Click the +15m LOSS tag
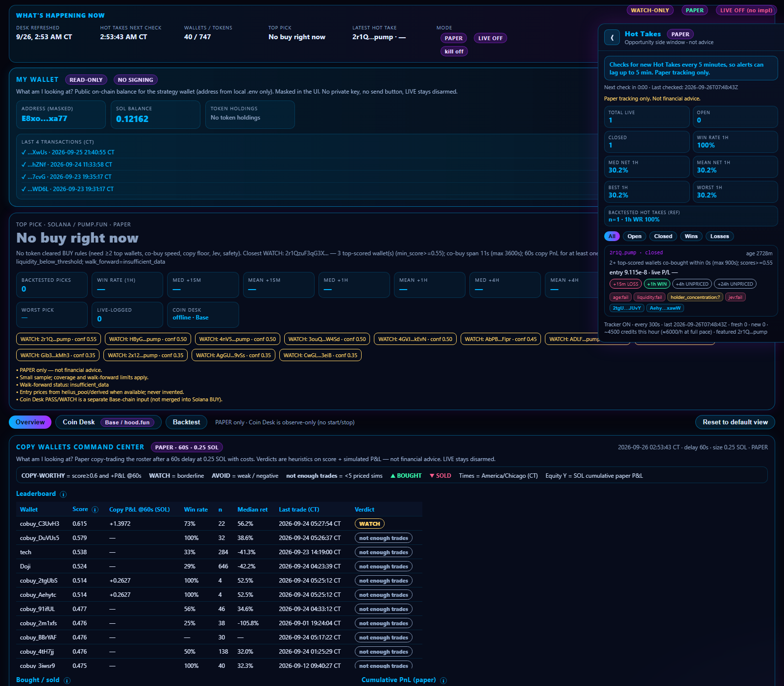 click(626, 284)
